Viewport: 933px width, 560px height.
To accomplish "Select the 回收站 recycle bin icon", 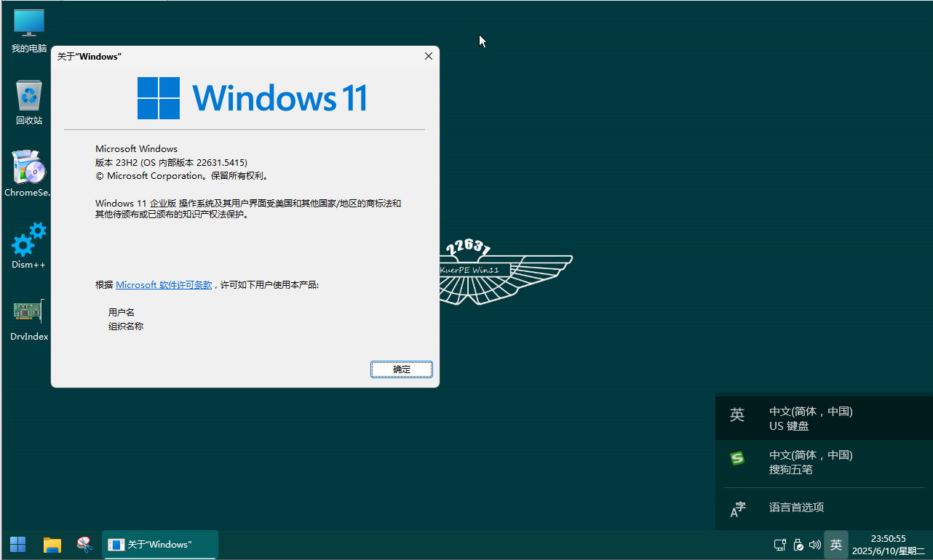I will coord(29,103).
